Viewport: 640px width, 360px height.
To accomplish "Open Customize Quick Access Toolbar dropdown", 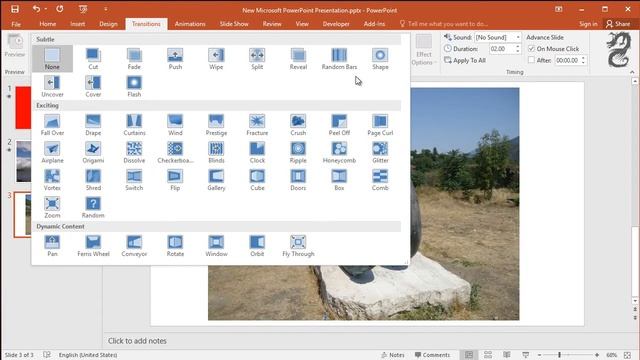I will point(105,9).
